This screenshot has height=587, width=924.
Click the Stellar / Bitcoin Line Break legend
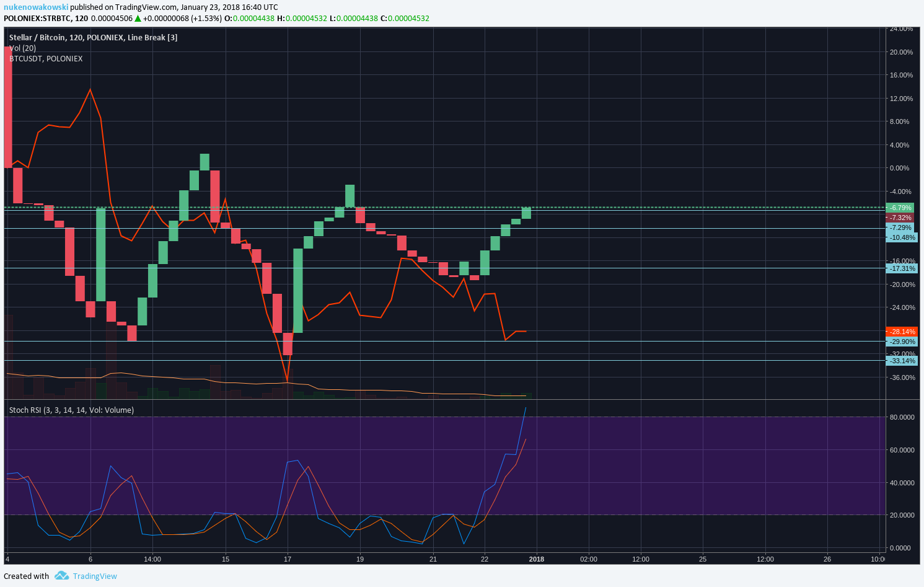pos(93,37)
